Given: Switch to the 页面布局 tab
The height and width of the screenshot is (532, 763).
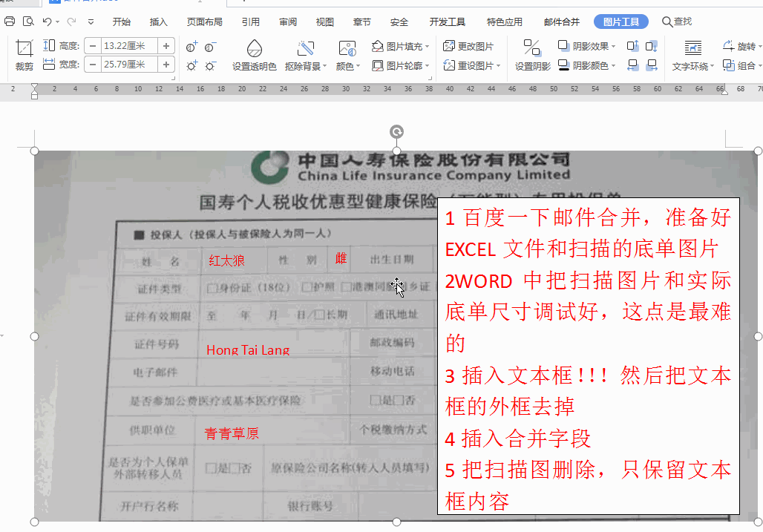Looking at the screenshot, I should coord(204,22).
